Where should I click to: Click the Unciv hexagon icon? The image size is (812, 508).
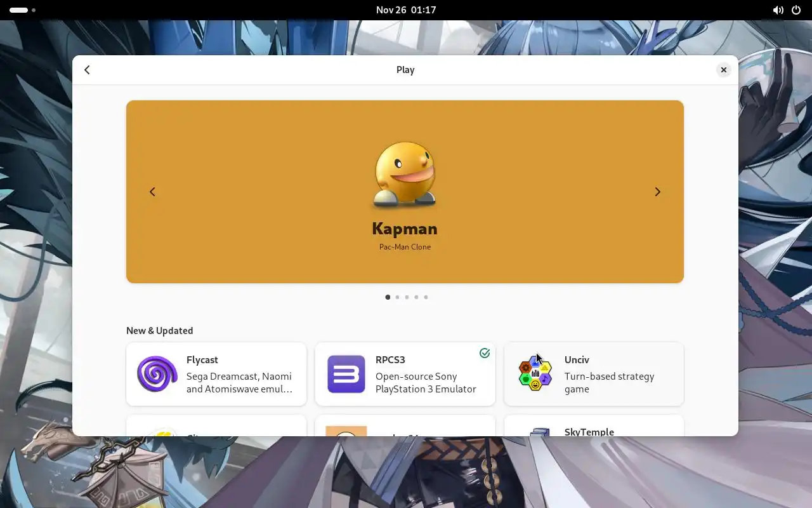(x=535, y=374)
